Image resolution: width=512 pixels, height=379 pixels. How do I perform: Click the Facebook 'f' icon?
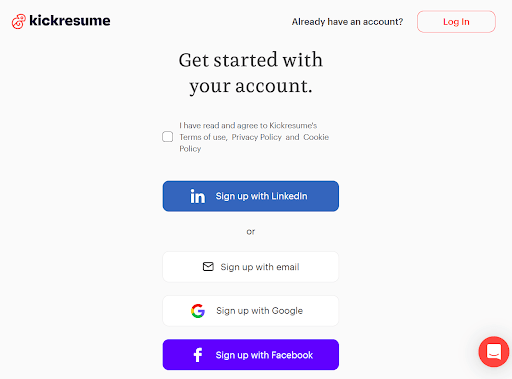pos(198,355)
